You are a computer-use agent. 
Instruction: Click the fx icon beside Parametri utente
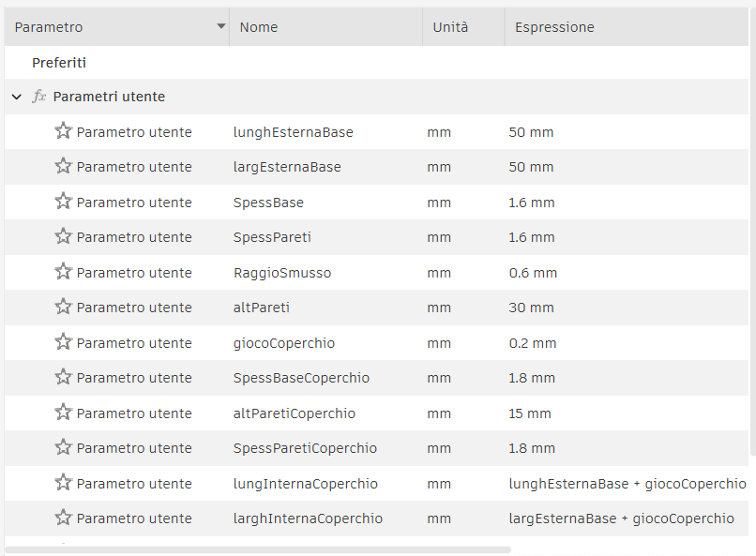coord(38,97)
